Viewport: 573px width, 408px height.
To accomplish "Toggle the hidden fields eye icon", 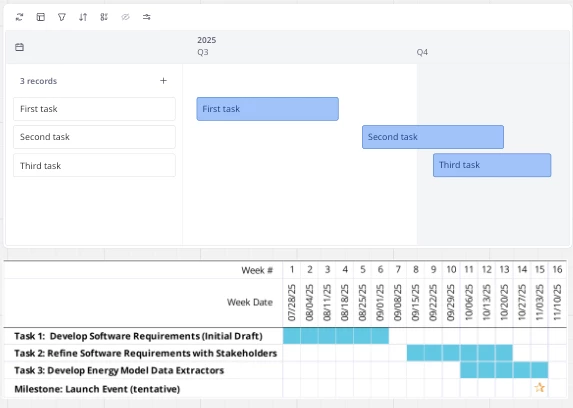I will [x=125, y=17].
